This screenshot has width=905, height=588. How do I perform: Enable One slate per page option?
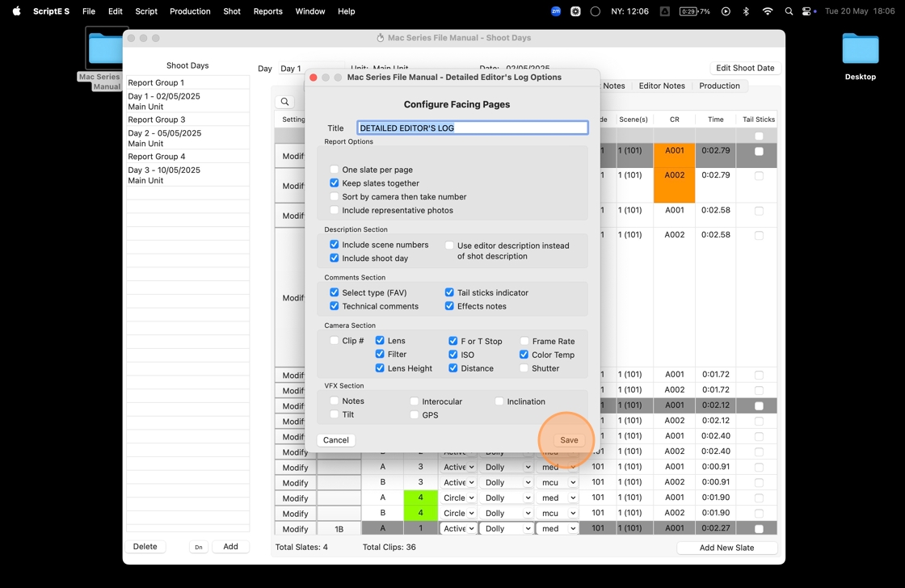point(335,170)
